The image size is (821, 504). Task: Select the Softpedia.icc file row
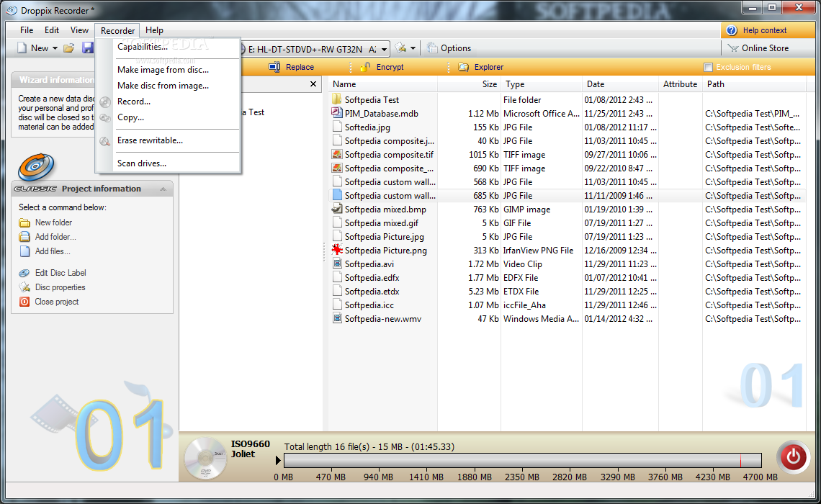coord(567,305)
